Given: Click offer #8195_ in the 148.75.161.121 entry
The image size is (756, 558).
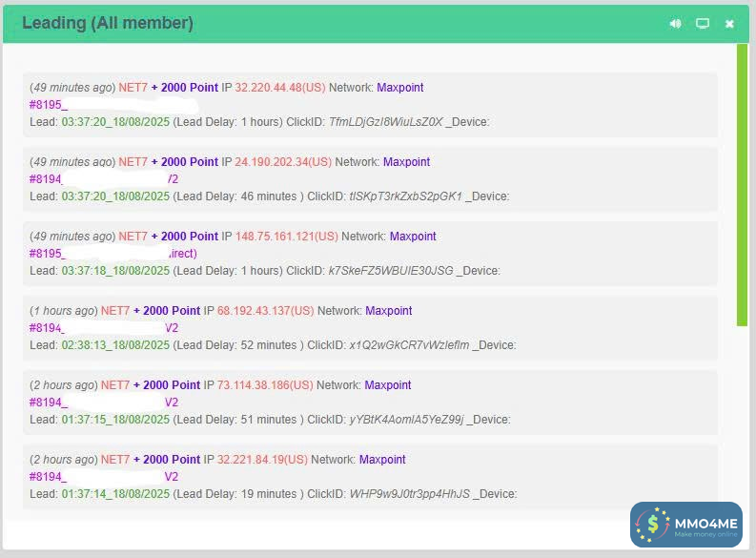Looking at the screenshot, I should [48, 253].
